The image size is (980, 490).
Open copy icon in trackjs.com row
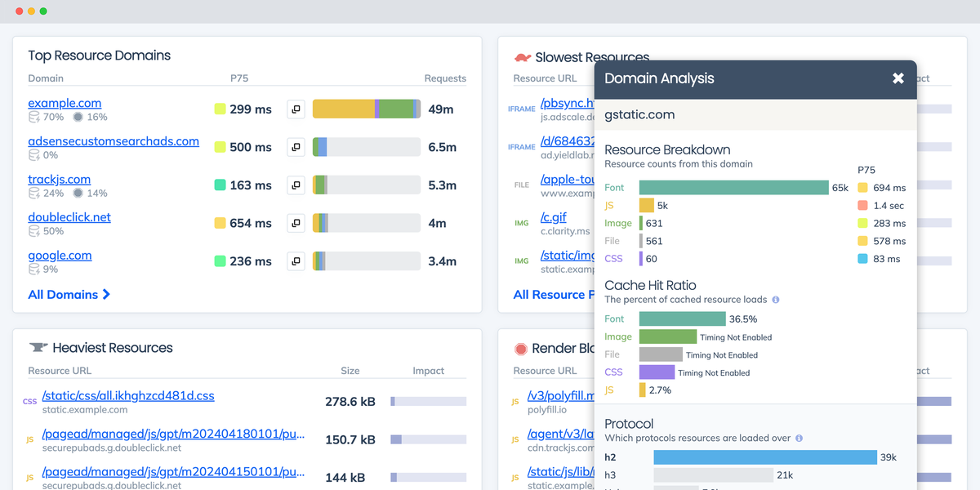[x=296, y=185]
